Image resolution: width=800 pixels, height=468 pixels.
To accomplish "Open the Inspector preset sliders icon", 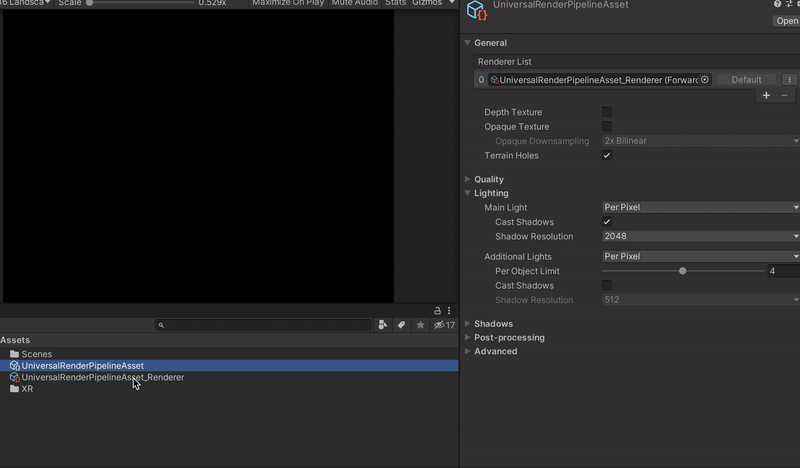I will pyautogui.click(x=789, y=4).
